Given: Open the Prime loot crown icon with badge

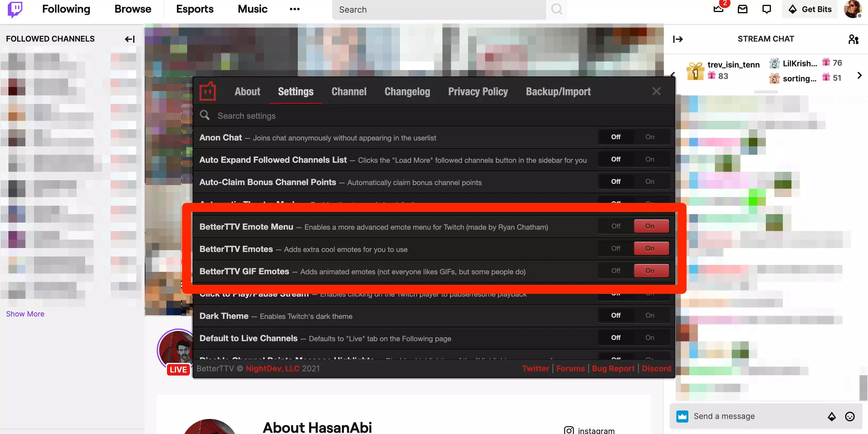Looking at the screenshot, I should tap(719, 9).
